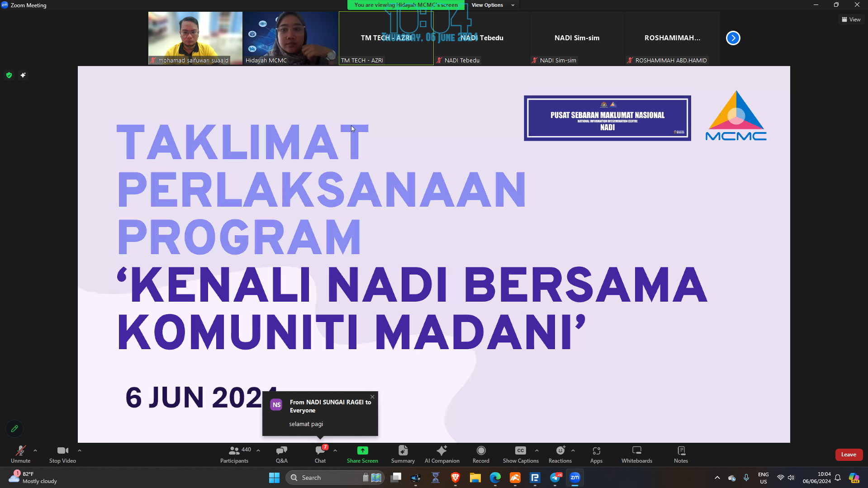The width and height of the screenshot is (868, 488).
Task: Show hidden system tray icons
Action: coord(717,478)
